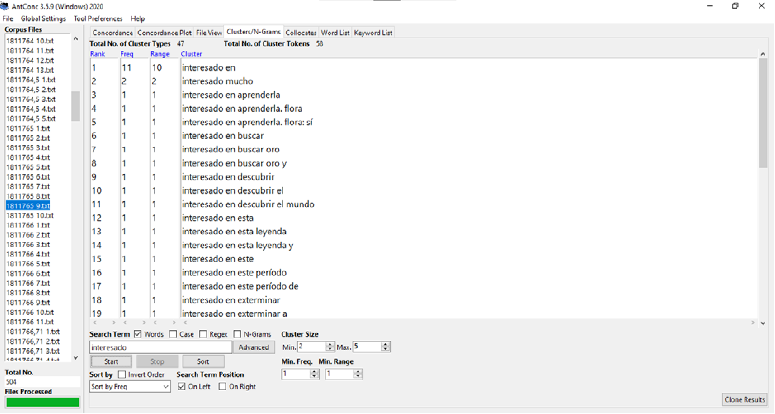Check the N-Grams option
This screenshot has height=414, width=775.
coord(238,334)
